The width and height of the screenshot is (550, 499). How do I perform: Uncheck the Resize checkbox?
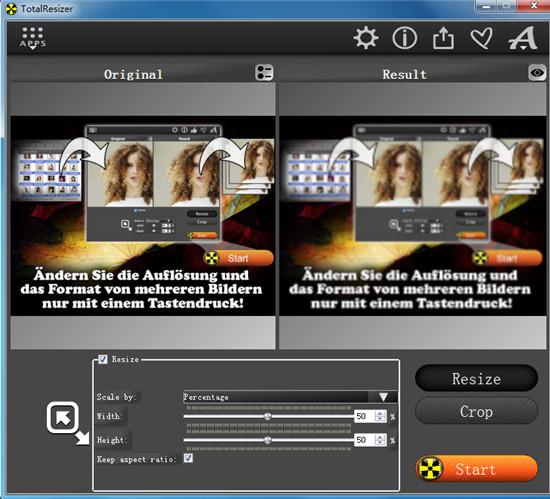click(103, 359)
